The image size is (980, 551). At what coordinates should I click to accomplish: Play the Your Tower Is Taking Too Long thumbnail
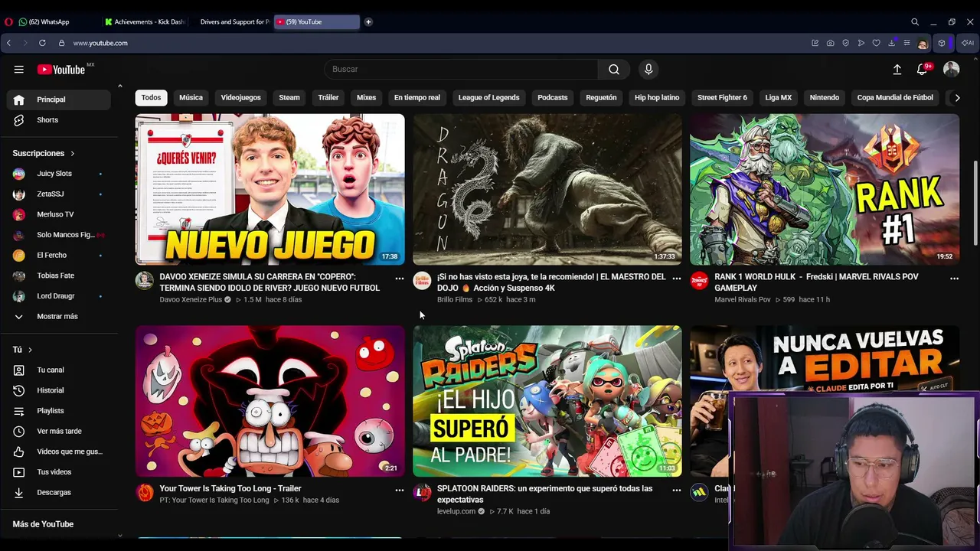270,402
